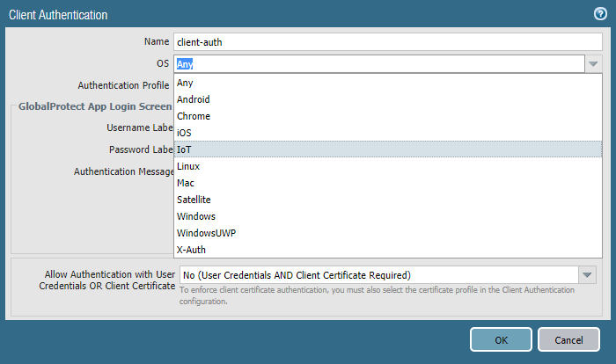Select the X-Auth option
Screen dimensions: 616x364
point(192,250)
